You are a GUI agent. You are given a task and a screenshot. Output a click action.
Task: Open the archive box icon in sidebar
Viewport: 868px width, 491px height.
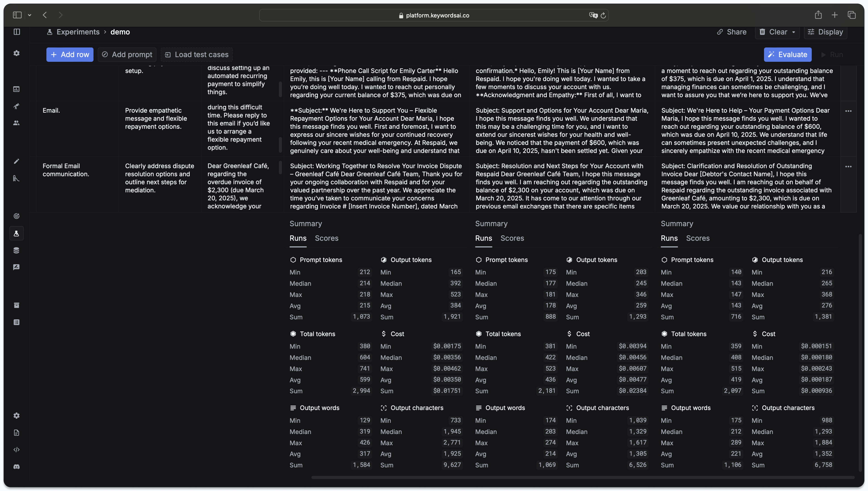pyautogui.click(x=17, y=305)
